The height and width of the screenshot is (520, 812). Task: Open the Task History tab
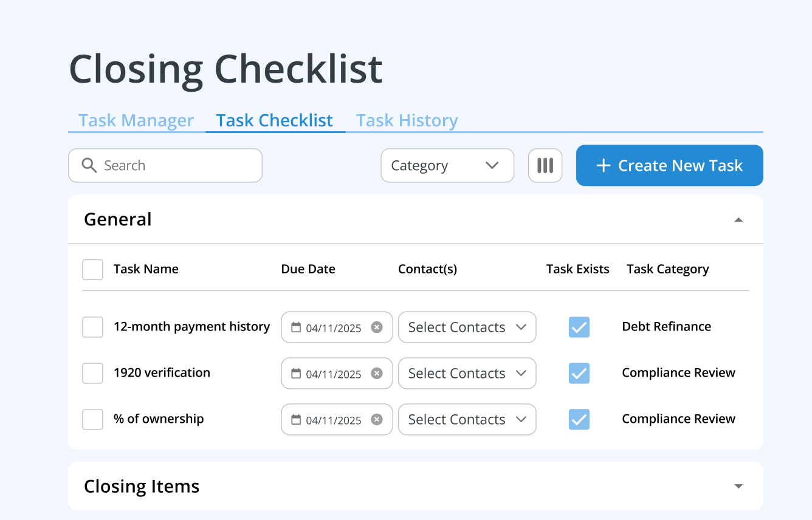tap(407, 120)
